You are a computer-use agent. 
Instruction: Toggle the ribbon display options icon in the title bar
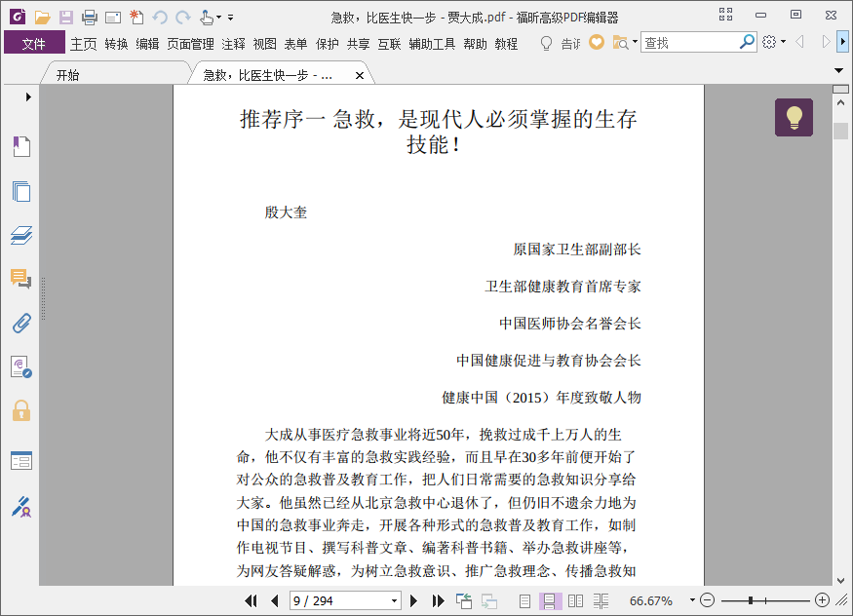[x=725, y=15]
